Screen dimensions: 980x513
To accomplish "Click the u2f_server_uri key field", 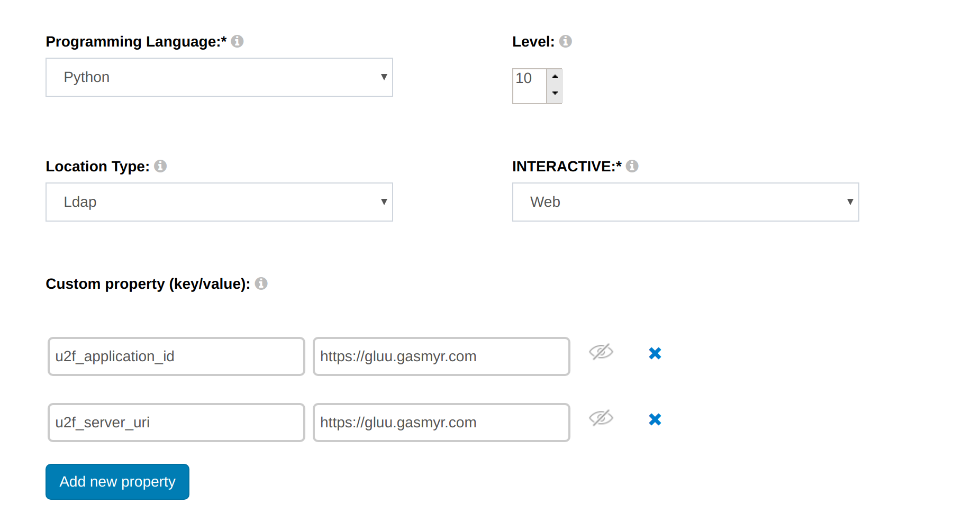I will (176, 423).
